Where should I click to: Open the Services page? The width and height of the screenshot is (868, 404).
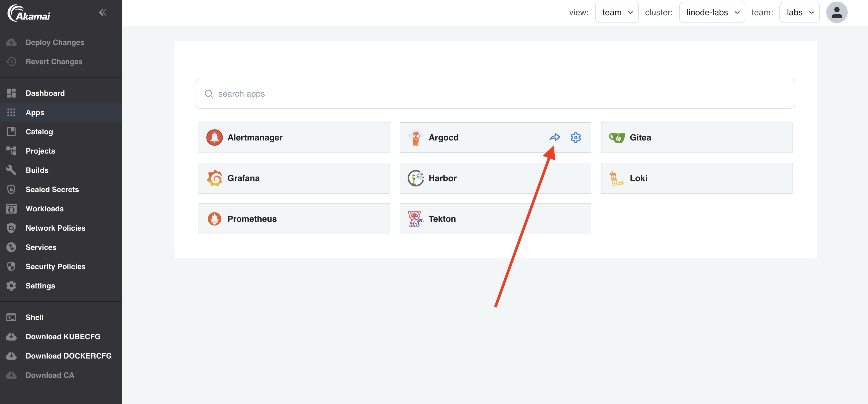(61, 247)
